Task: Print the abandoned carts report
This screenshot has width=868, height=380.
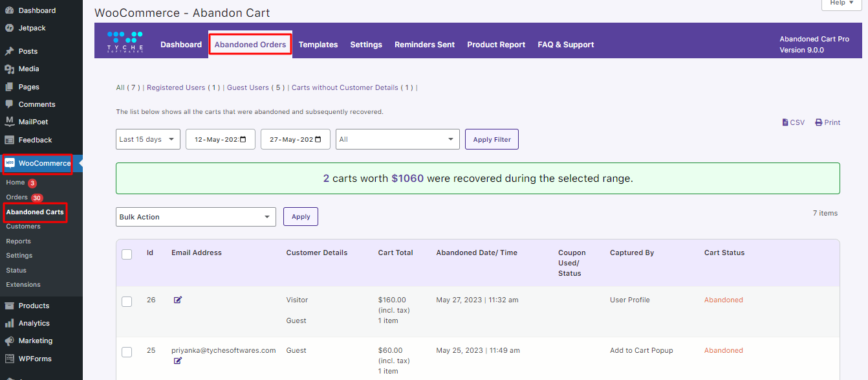Action: (827, 122)
